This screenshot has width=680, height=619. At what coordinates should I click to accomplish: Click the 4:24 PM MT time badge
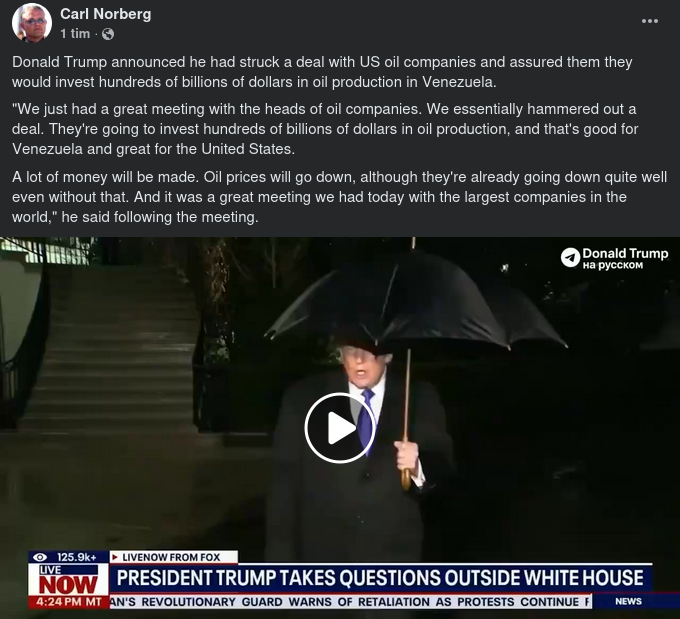click(69, 602)
